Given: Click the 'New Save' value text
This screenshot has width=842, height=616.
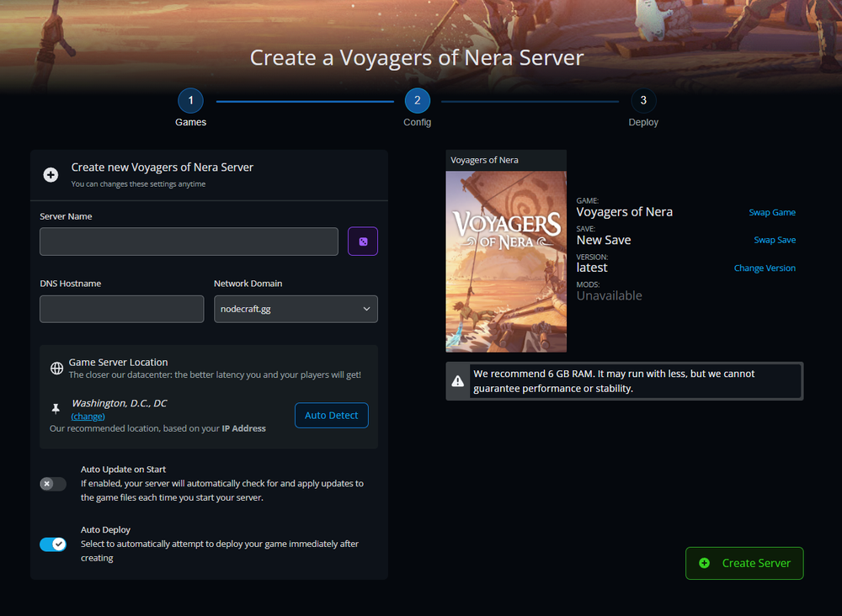Looking at the screenshot, I should pyautogui.click(x=604, y=240).
